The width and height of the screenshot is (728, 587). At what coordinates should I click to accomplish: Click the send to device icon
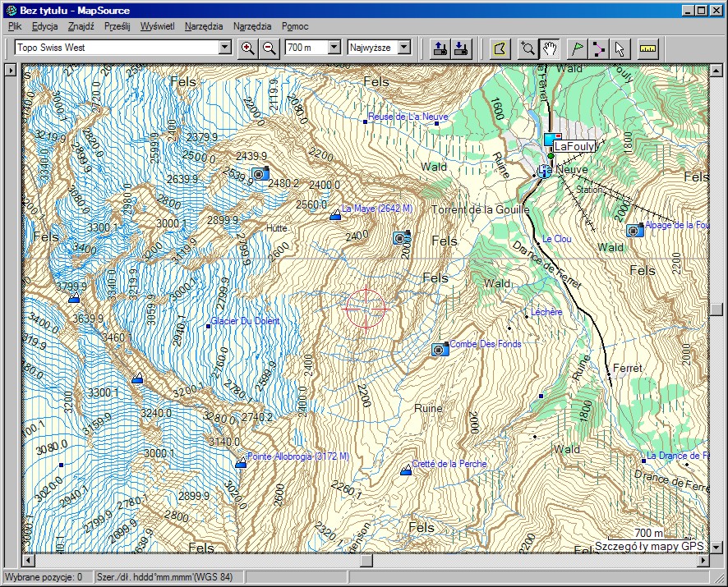tap(440, 48)
